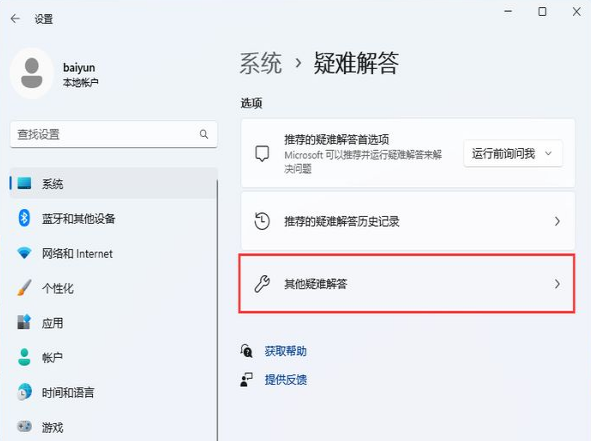
Task: Click the 选项 heading
Action: 251,103
